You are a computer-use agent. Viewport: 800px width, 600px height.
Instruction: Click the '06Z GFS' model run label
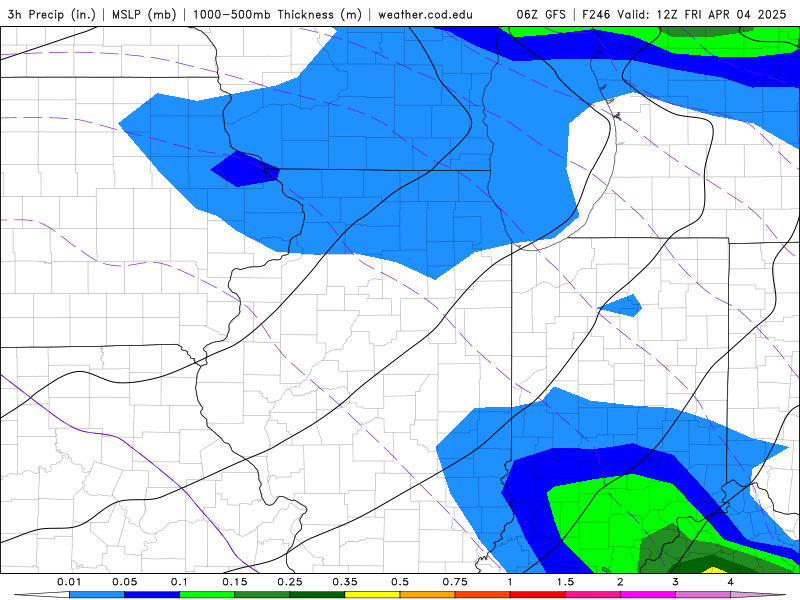pos(541,14)
